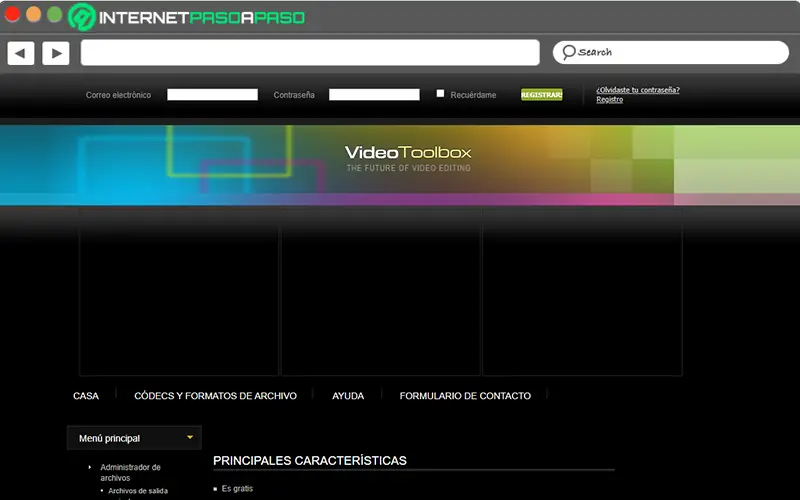
Task: Click the VideoToolbox logo banner
Action: coord(408,158)
